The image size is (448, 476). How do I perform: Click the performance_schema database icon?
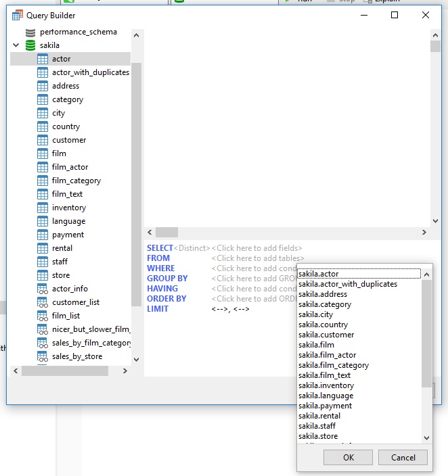30,32
